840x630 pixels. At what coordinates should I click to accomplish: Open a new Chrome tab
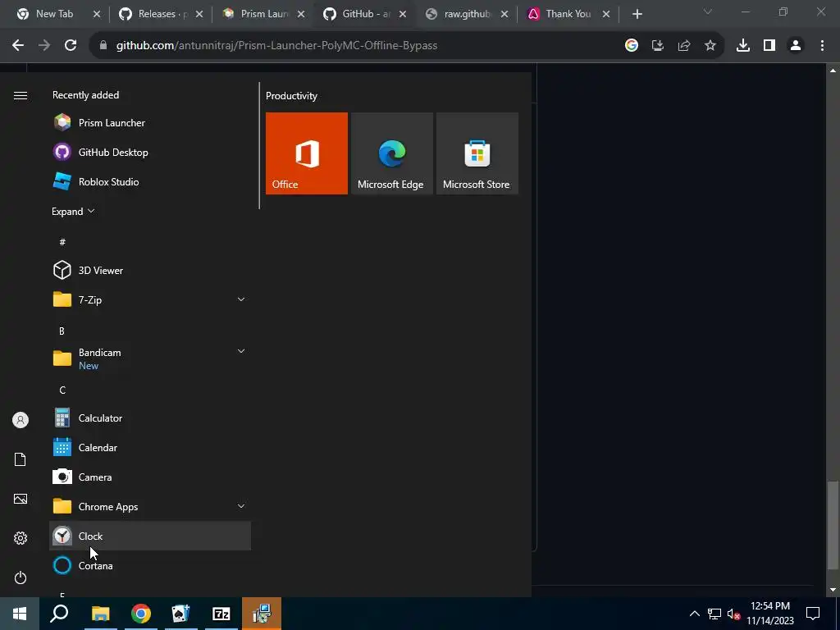pos(637,14)
